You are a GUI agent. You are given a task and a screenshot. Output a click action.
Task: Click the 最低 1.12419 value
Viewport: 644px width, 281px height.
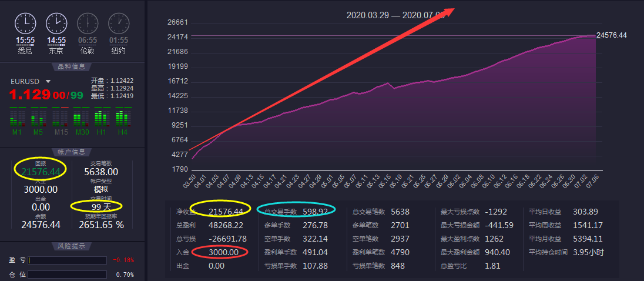point(122,96)
